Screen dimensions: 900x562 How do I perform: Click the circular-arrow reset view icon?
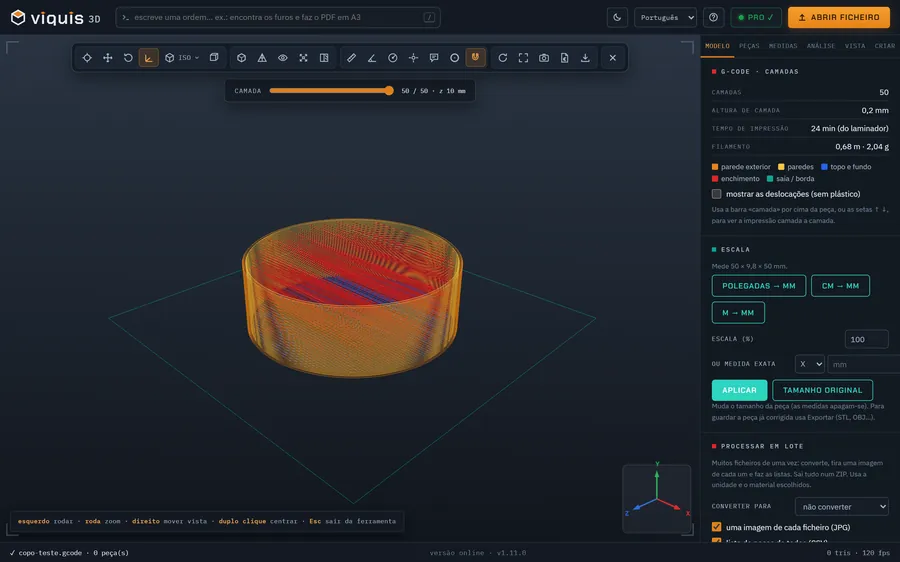(x=503, y=57)
